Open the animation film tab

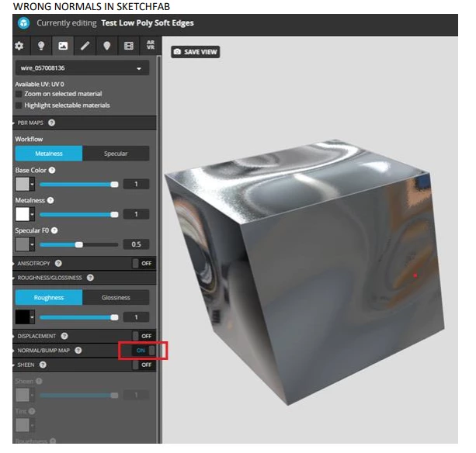[129, 46]
